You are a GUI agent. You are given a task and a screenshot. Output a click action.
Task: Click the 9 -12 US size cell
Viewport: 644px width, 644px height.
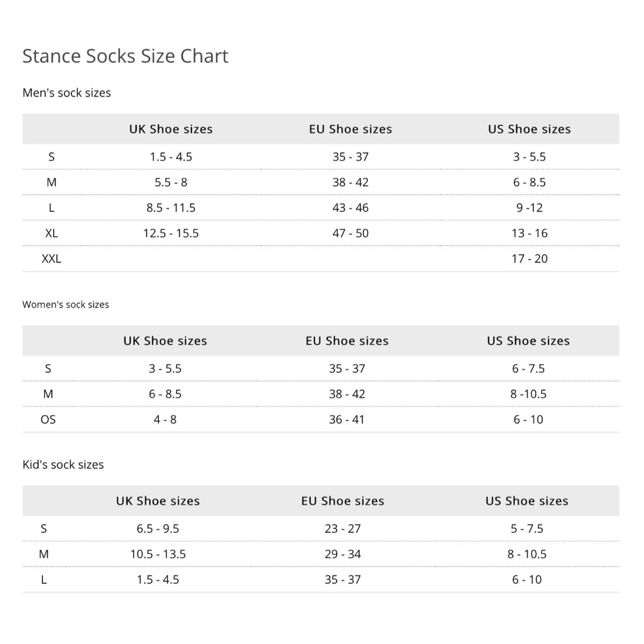529,208
